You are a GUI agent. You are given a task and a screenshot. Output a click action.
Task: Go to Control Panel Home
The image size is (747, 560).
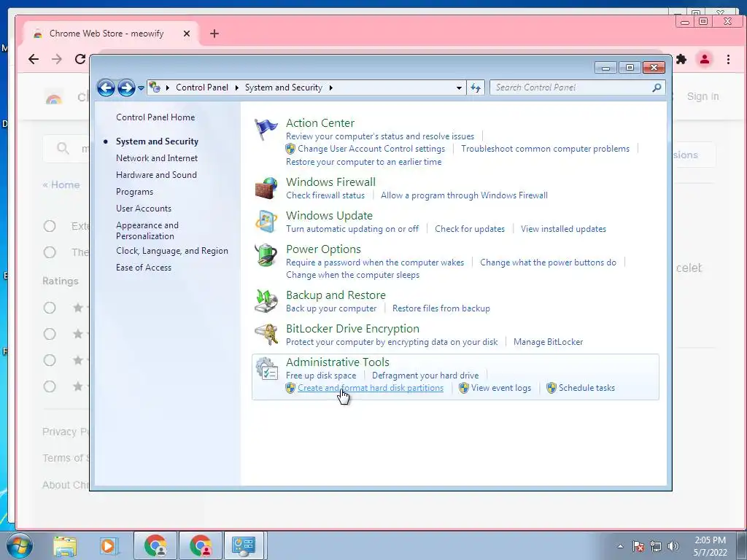(x=155, y=117)
